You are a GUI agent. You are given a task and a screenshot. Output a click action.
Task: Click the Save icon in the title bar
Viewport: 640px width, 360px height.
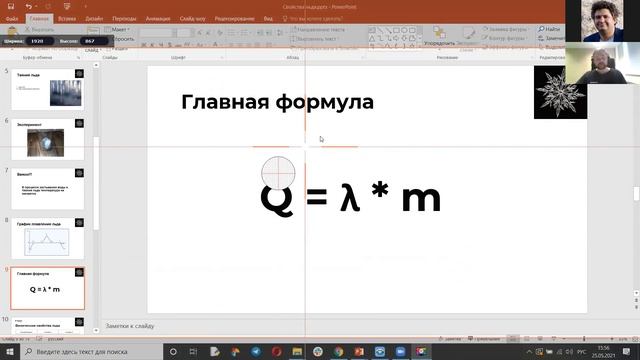coord(11,6)
